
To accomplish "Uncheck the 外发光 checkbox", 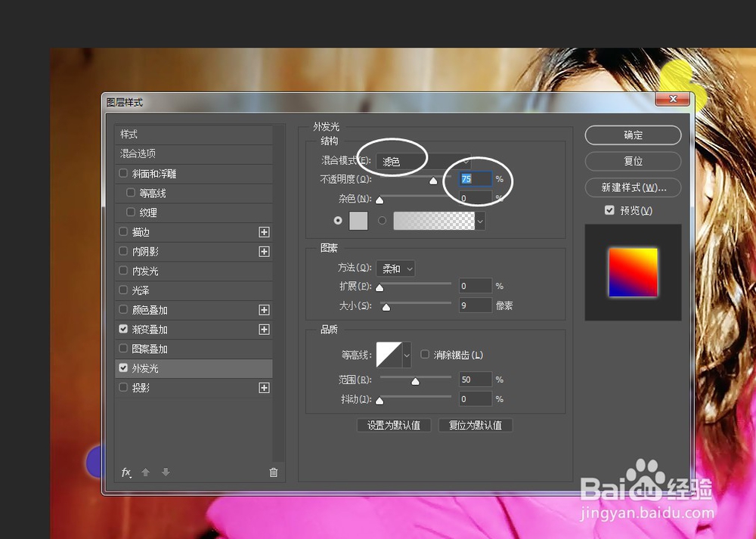I will click(x=123, y=368).
